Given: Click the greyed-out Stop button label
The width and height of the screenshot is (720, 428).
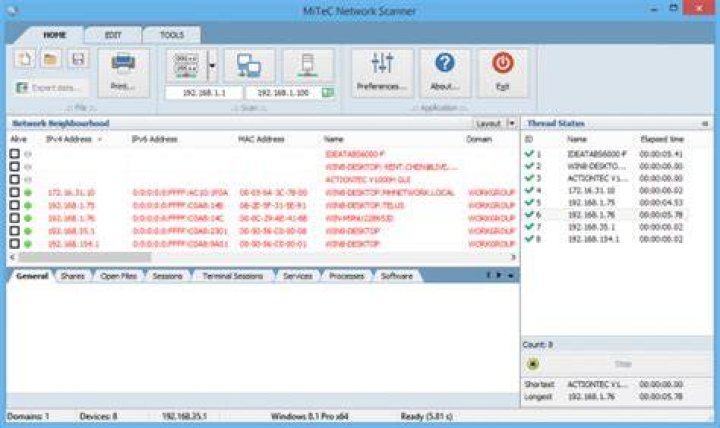Looking at the screenshot, I should [x=623, y=364].
